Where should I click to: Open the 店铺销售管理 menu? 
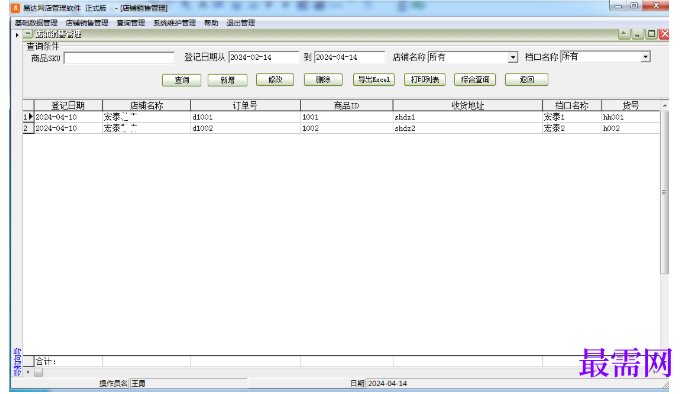87,23
